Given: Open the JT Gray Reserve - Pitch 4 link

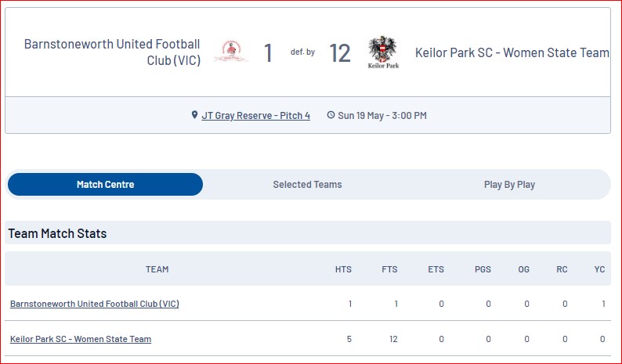Looking at the screenshot, I should [256, 115].
